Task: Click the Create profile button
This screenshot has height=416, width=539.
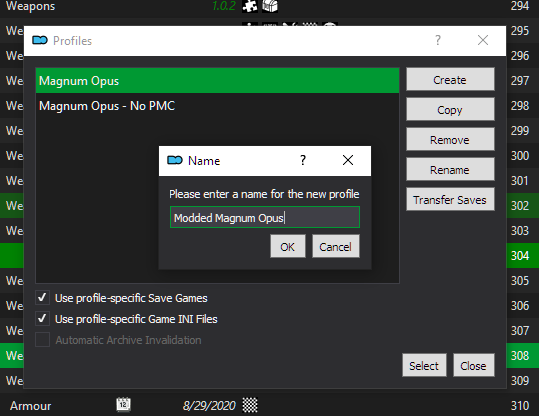Action: pos(450,79)
